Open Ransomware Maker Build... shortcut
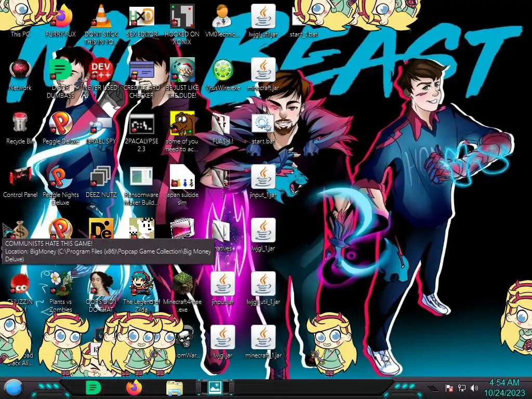Image resolution: width=532 pixels, height=399 pixels. pos(141,186)
